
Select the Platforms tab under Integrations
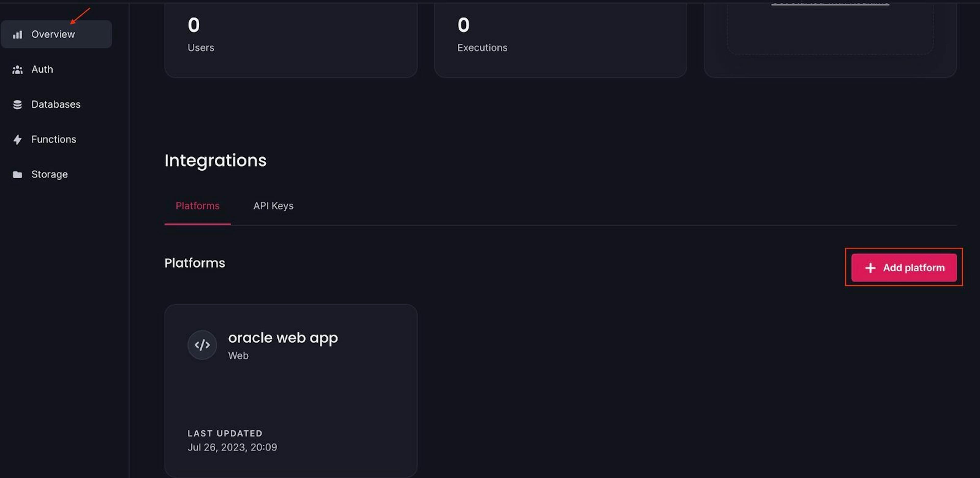198,206
